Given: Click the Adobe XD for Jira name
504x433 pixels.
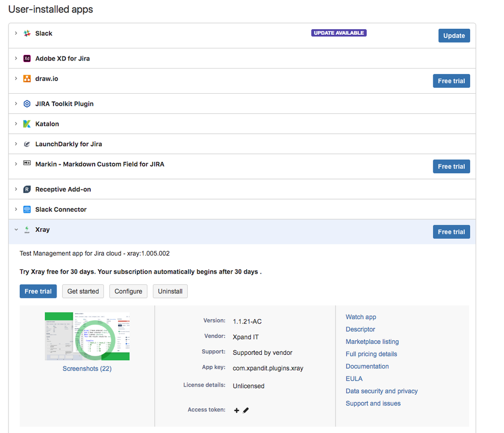Looking at the screenshot, I should pos(63,58).
